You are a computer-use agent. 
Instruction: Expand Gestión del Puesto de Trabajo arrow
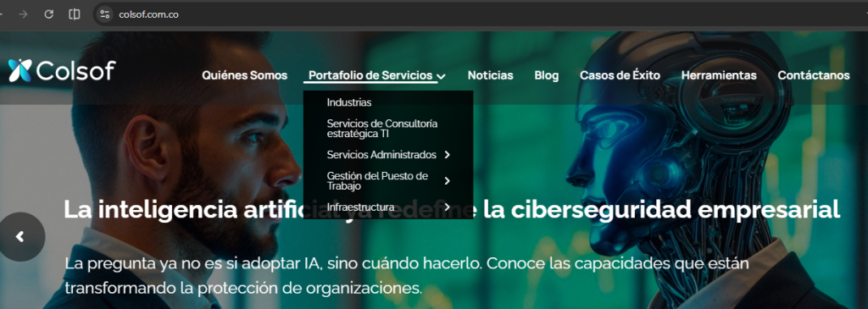coord(448,181)
